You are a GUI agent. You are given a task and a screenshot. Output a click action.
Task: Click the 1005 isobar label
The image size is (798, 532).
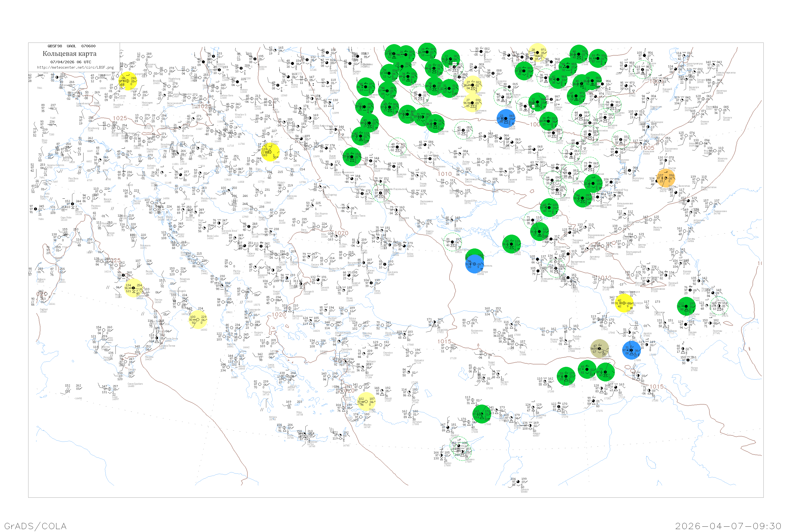click(x=647, y=148)
